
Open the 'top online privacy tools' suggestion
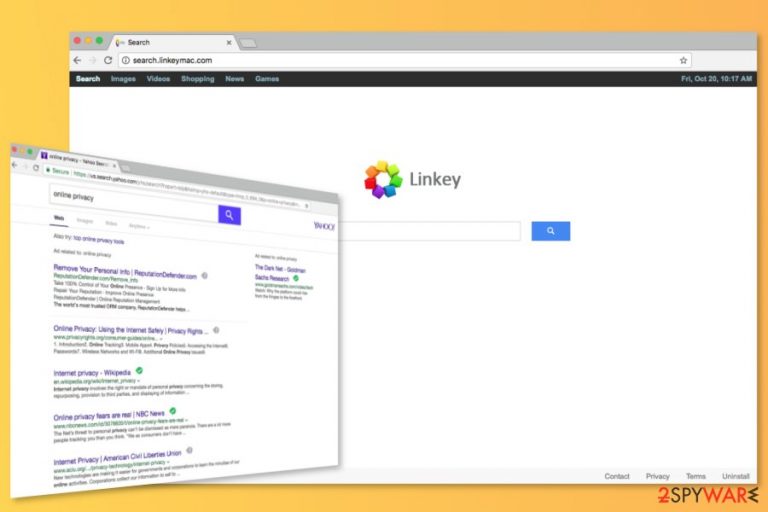[x=98, y=240]
